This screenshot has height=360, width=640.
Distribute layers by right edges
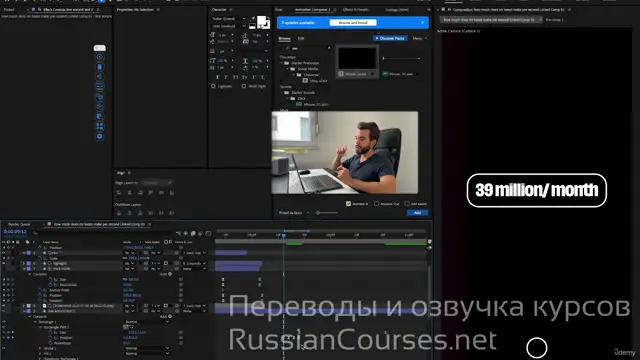[172, 213]
